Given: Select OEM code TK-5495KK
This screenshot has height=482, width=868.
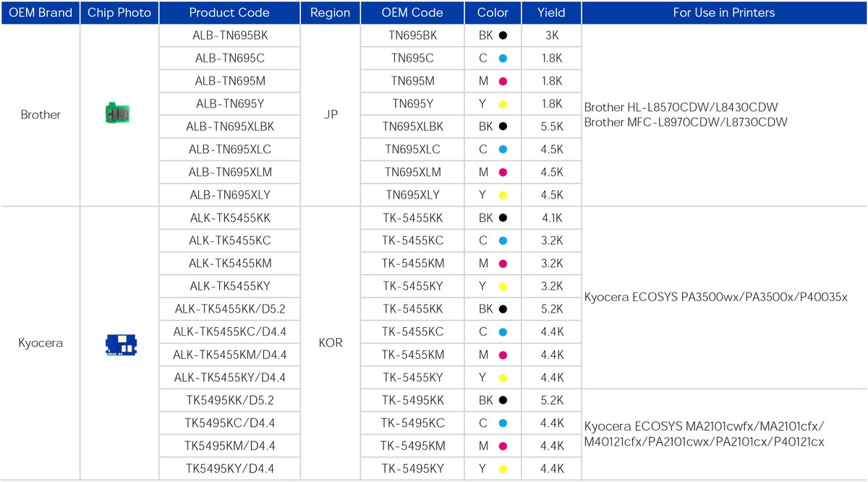Looking at the screenshot, I should point(413,400).
